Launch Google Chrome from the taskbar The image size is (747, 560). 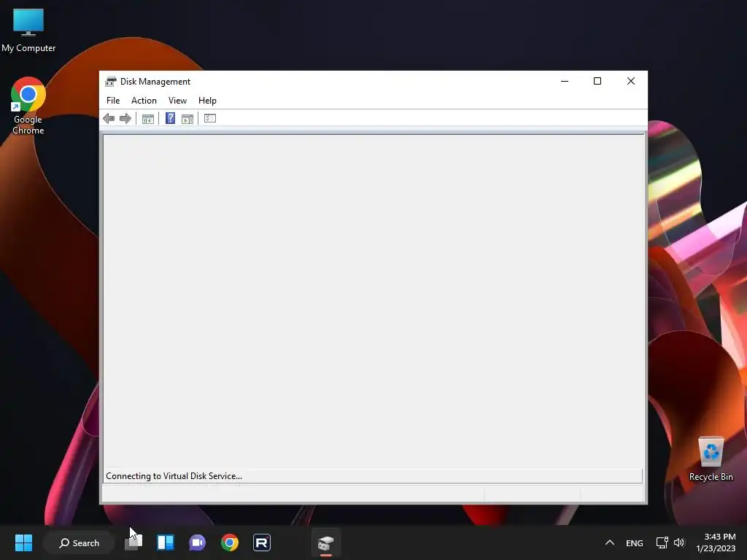tap(230, 542)
